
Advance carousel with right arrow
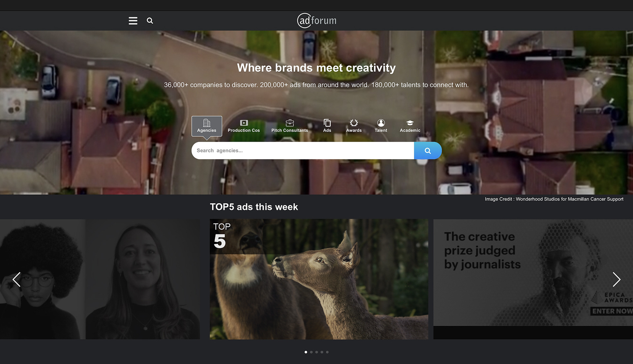tap(616, 279)
